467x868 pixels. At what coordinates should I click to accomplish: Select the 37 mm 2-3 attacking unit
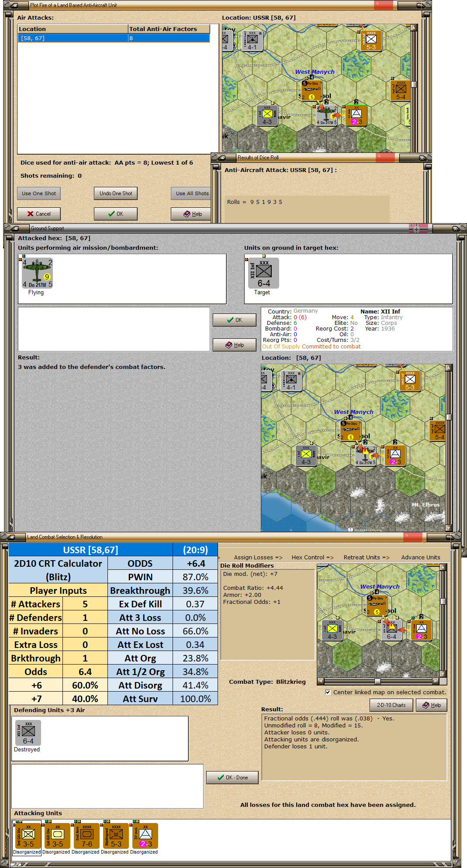point(145,836)
